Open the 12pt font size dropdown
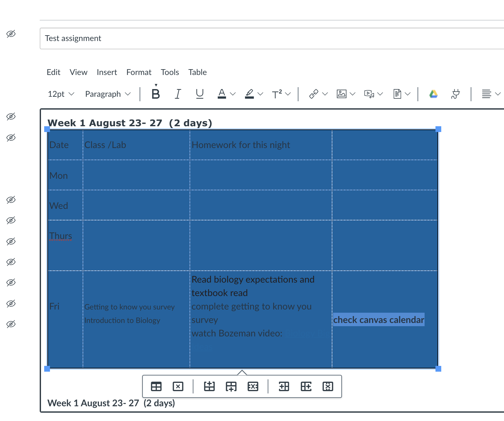Image resolution: width=504 pixels, height=421 pixels. pyautogui.click(x=61, y=94)
